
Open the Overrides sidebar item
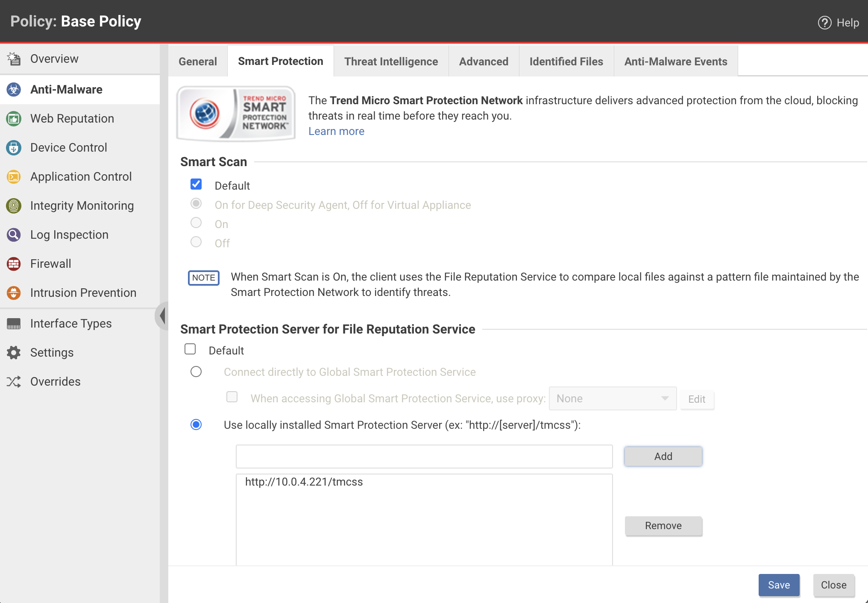(80, 381)
